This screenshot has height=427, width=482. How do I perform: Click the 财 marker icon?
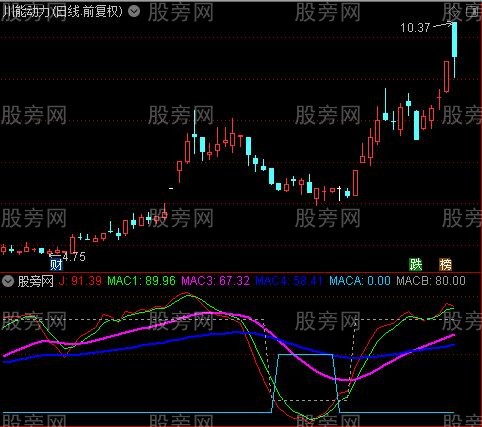click(56, 265)
